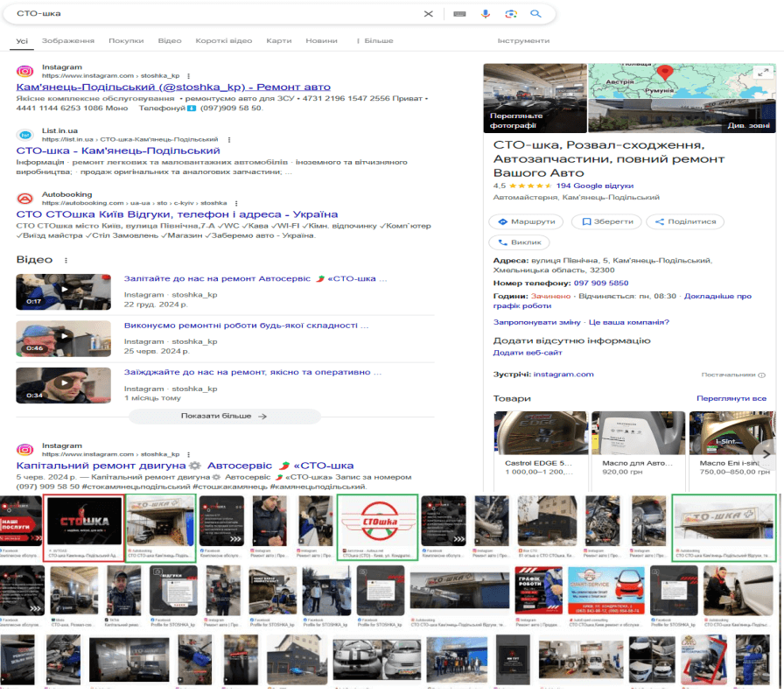Open options dots beside the Autobooking result
Viewport: 784px width, 694px height.
click(x=236, y=203)
